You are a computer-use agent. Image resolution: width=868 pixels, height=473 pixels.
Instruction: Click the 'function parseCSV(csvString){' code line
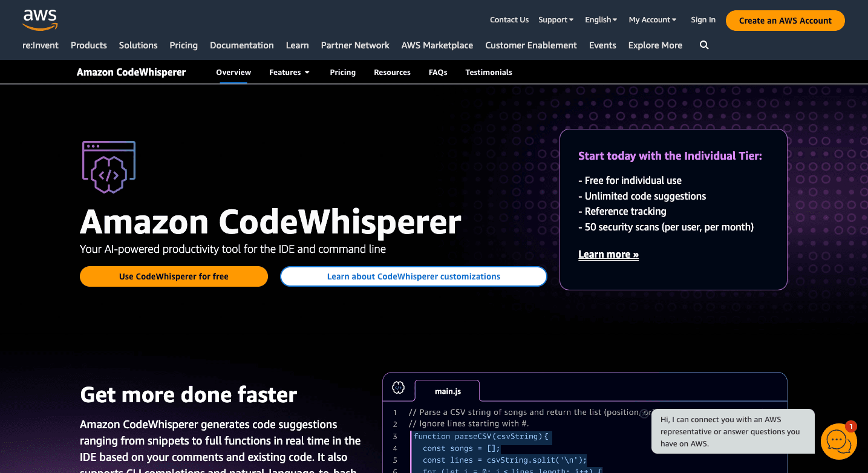(x=481, y=436)
